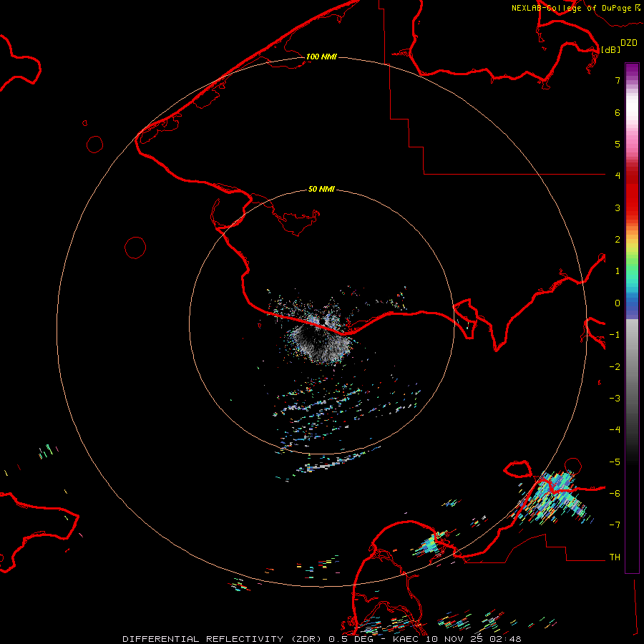The image size is (644, 644).
Task: Click the -4 dB tick label on the color scale
Action: (x=615, y=430)
